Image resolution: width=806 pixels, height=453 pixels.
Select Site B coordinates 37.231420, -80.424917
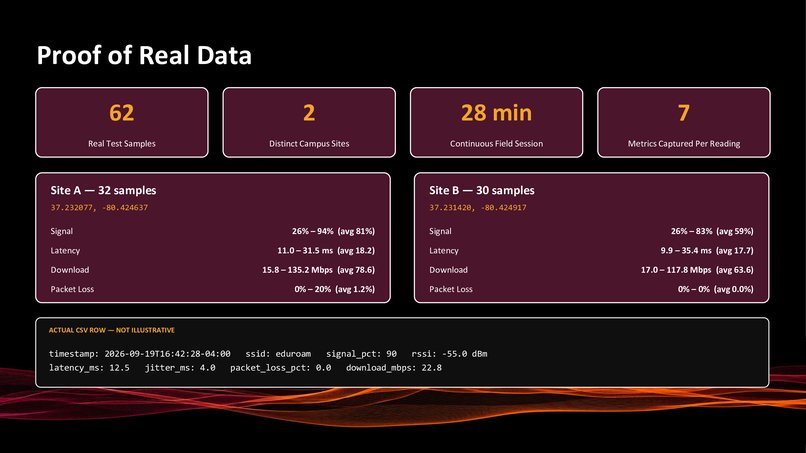[478, 208]
